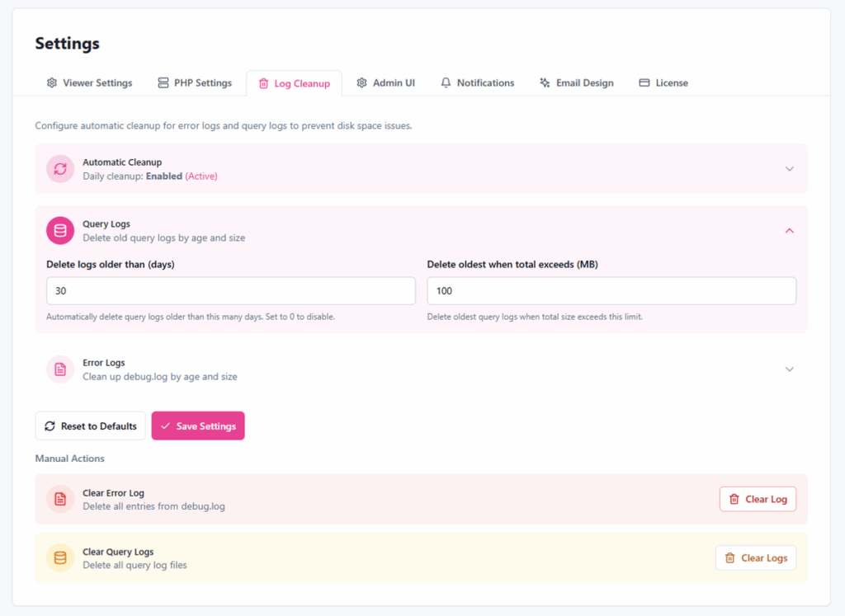Click the Automatic Cleanup refresh icon
This screenshot has height=616, width=845.
click(x=60, y=169)
